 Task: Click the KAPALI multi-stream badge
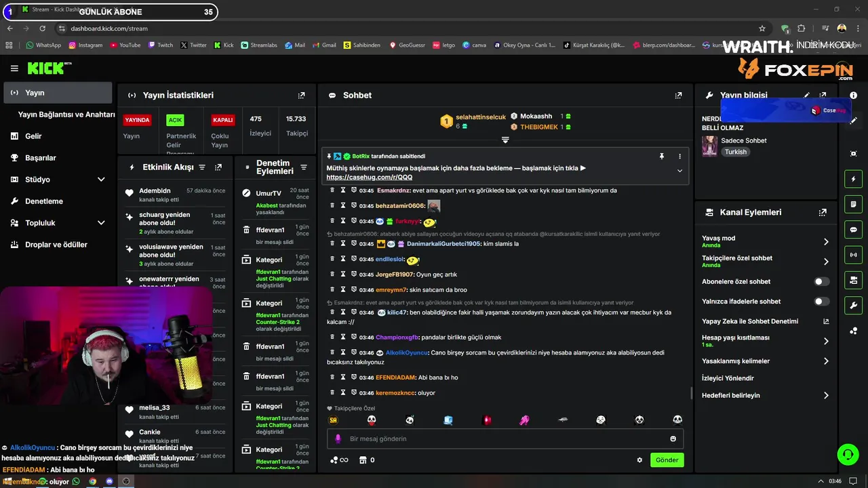click(222, 120)
